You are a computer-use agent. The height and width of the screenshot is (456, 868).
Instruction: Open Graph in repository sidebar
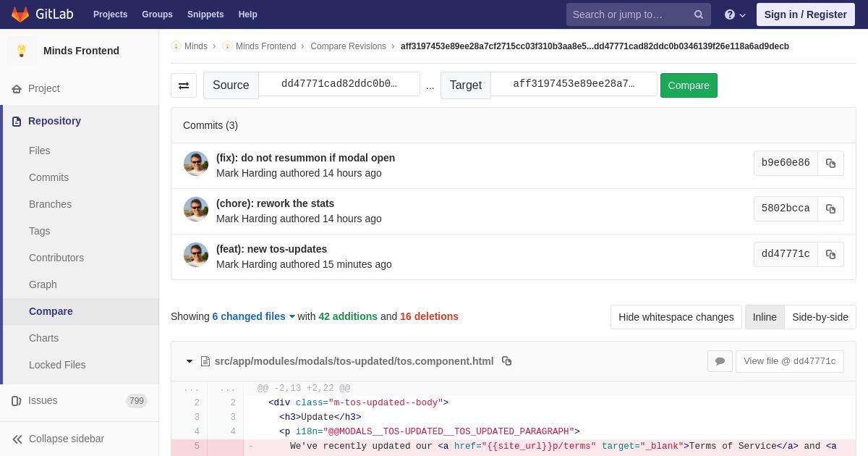point(43,284)
